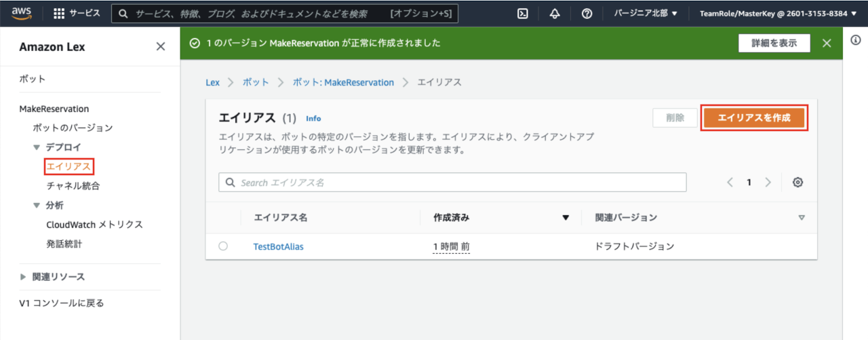Collapse the デプロイ section
868x340 pixels.
(37, 147)
